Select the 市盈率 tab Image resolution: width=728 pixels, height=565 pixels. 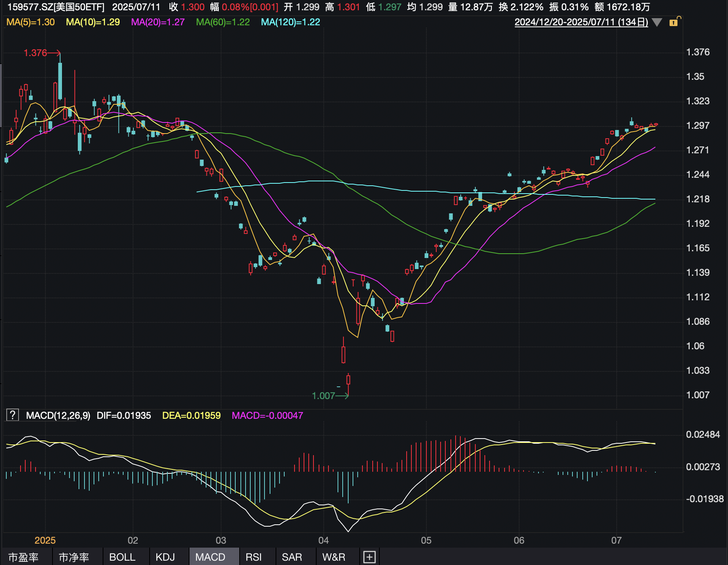click(x=23, y=557)
